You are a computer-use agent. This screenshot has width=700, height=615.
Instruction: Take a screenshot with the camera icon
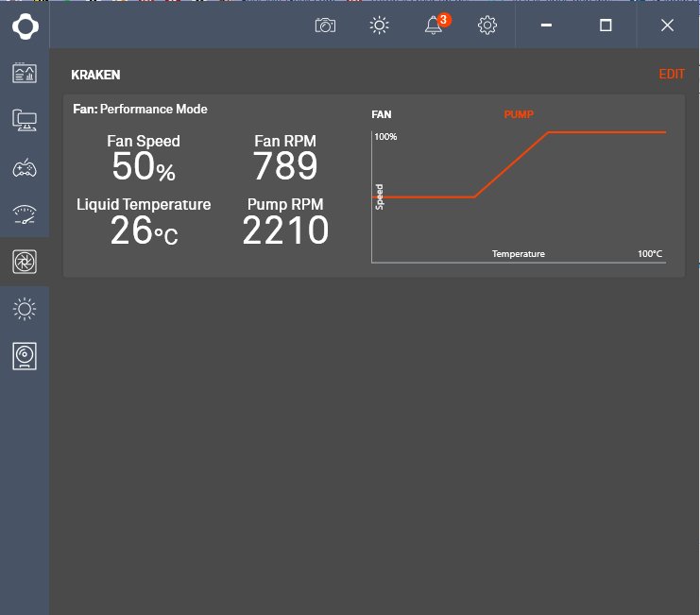click(x=325, y=26)
